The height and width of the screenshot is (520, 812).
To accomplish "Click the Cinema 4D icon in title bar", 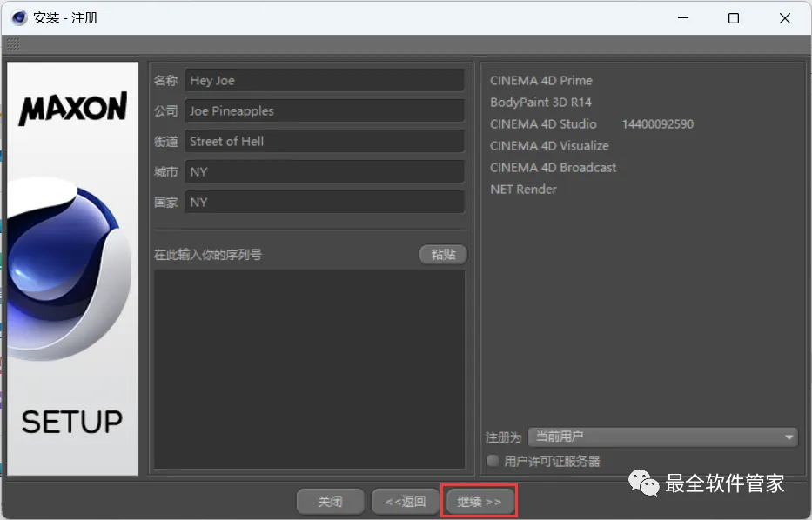I will coord(19,17).
